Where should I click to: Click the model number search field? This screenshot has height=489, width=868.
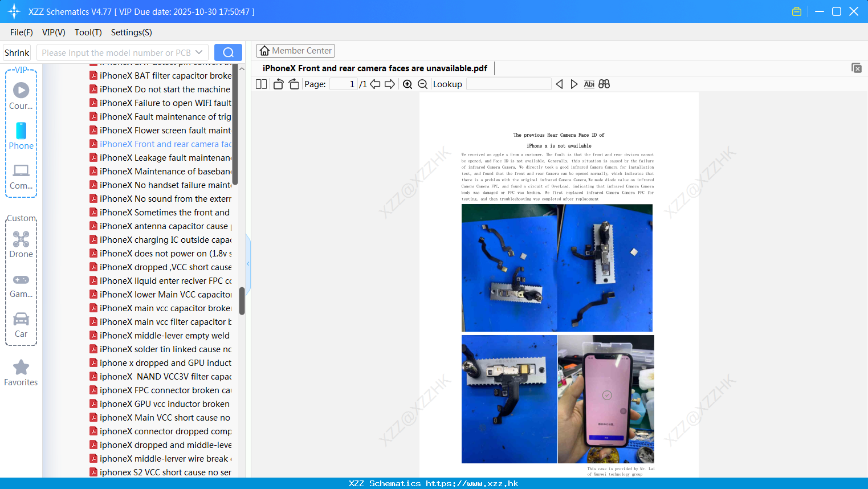coord(116,52)
